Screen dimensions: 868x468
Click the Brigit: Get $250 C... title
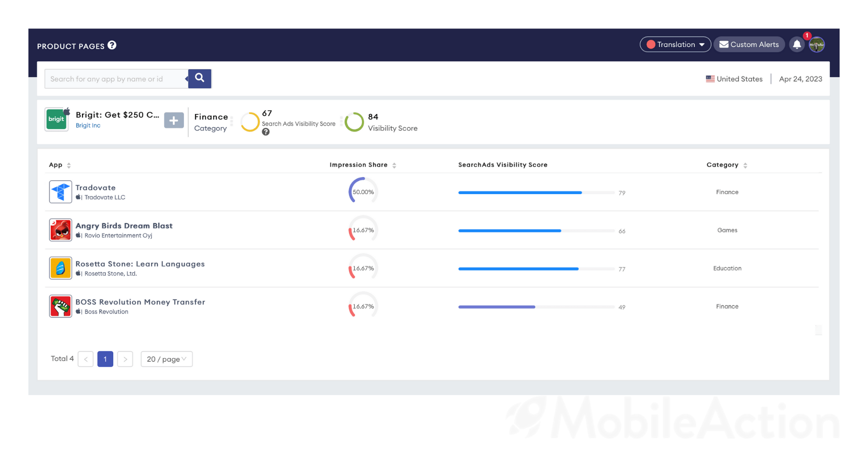(x=117, y=115)
